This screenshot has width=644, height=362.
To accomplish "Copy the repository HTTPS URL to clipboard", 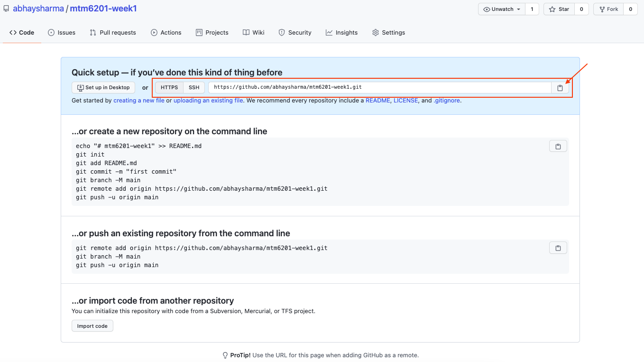I will coord(560,88).
